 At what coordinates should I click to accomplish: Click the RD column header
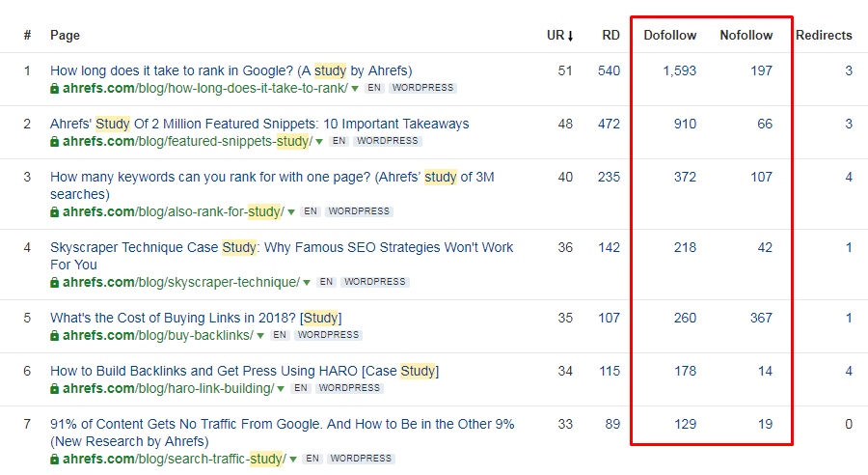pyautogui.click(x=610, y=36)
